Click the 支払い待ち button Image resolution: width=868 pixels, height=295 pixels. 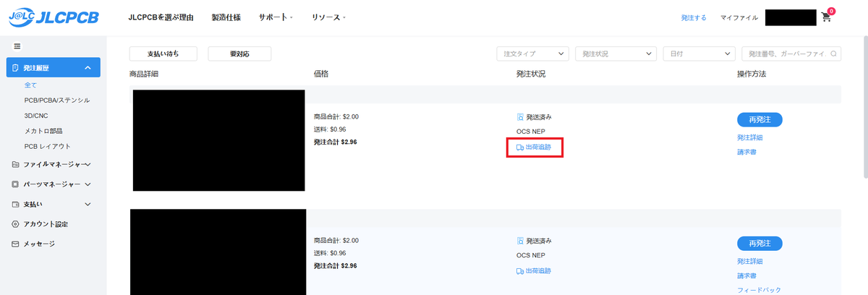tap(163, 54)
